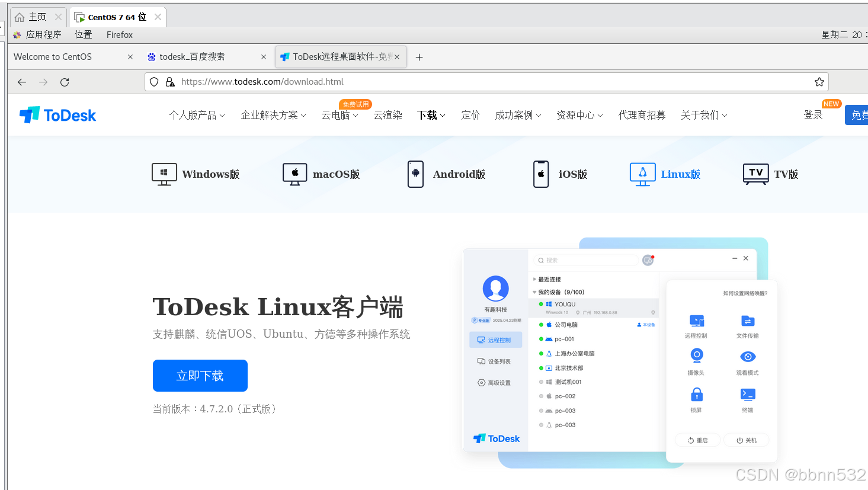This screenshot has height=490, width=868.
Task: Click the 立即下载 download button
Action: tap(200, 375)
